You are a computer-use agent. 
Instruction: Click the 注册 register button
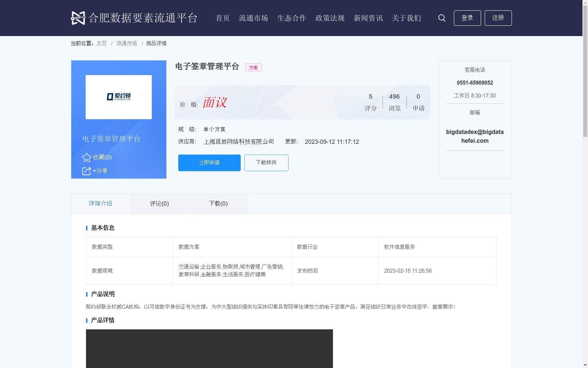click(498, 18)
